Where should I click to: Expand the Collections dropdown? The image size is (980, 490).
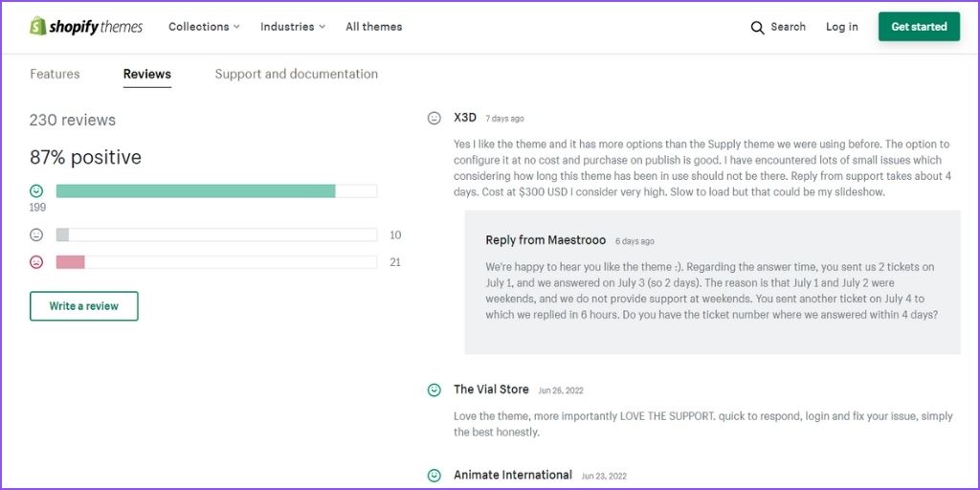204,27
